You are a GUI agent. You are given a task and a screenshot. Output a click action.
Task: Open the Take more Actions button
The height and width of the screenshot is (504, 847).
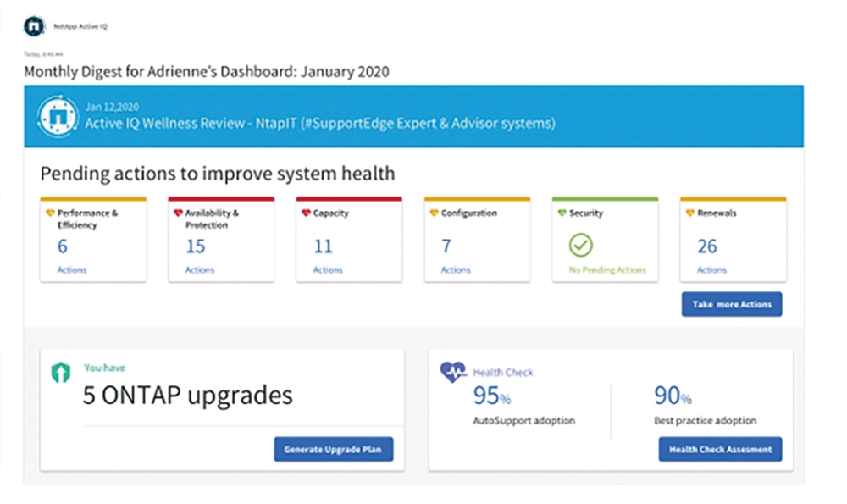pyautogui.click(x=732, y=304)
